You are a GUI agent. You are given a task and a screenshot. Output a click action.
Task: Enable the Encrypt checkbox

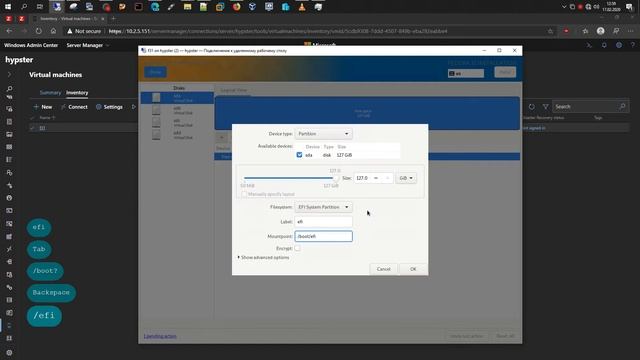(x=297, y=248)
